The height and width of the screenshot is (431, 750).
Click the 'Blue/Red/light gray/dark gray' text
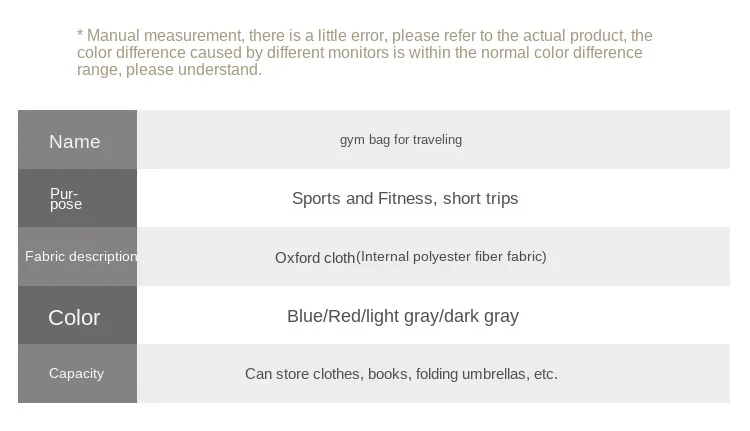tap(403, 316)
